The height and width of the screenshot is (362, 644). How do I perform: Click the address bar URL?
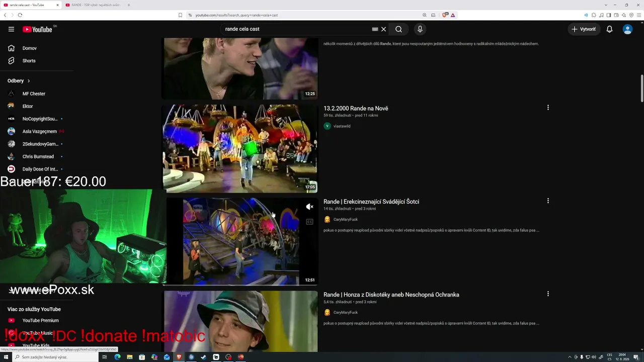click(236, 15)
